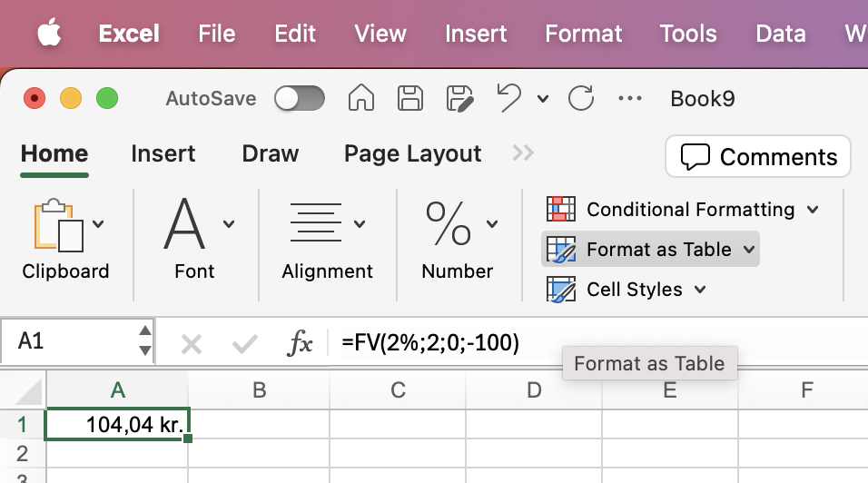868x483 pixels.
Task: Undo the last action
Action: (508, 98)
